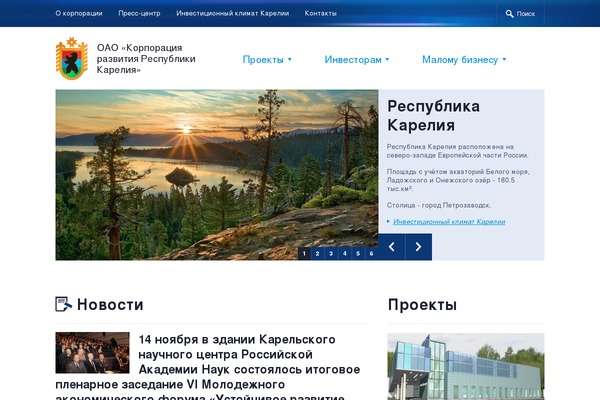Click the news document icon beside Новости
600x400 pixels.
point(64,304)
